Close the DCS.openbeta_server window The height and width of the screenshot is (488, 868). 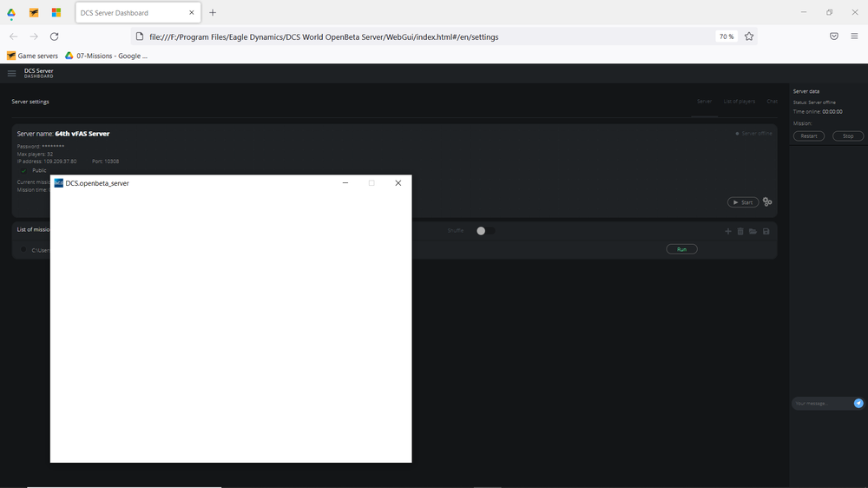pos(398,183)
